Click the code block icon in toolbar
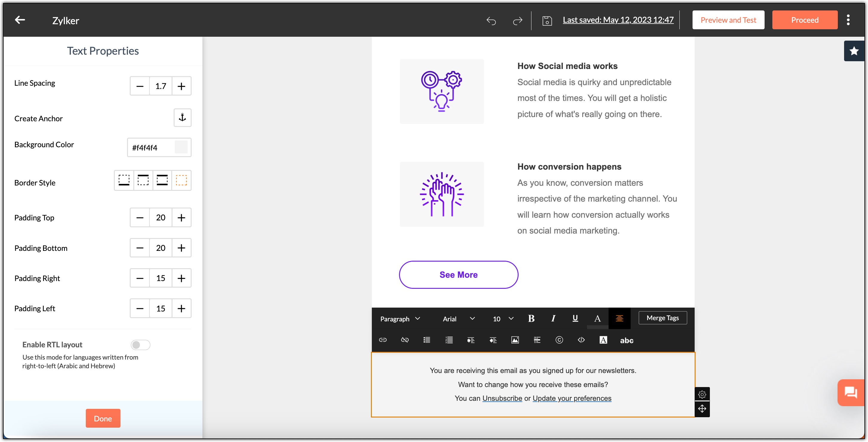 [x=580, y=340]
